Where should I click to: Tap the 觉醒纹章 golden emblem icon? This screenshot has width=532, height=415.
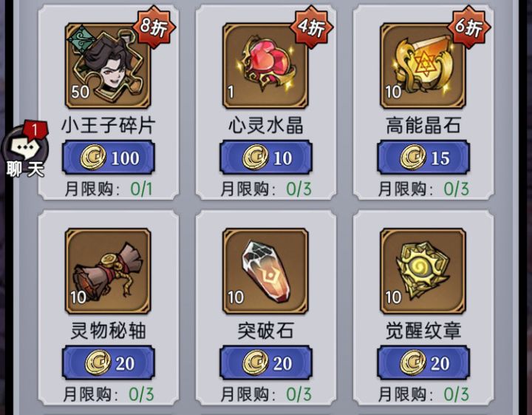click(x=423, y=271)
